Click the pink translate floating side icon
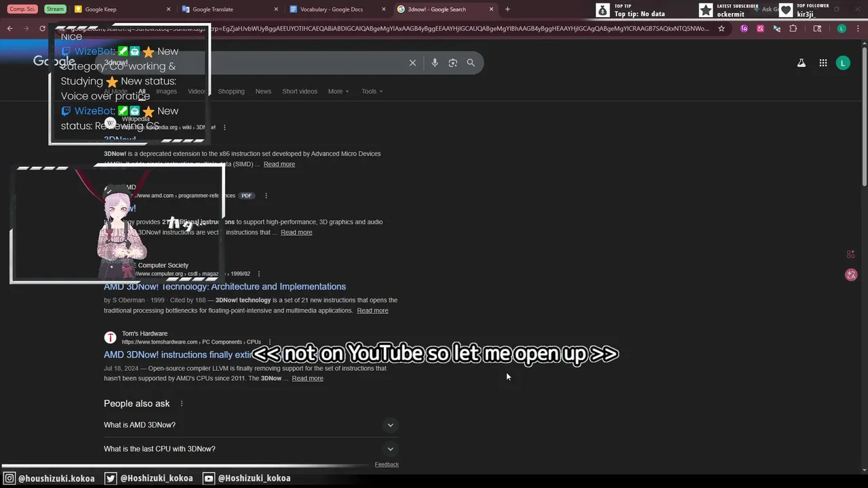The height and width of the screenshot is (488, 868). tap(851, 274)
